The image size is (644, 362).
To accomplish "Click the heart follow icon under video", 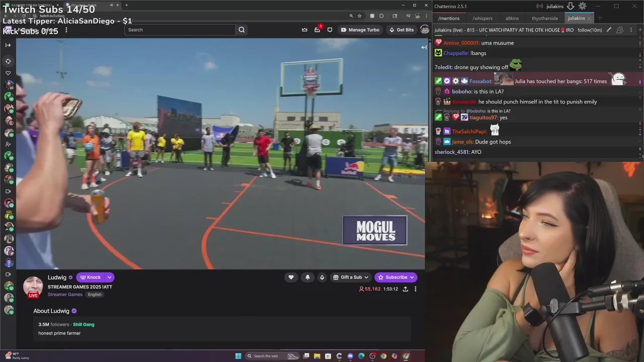I will pyautogui.click(x=291, y=277).
